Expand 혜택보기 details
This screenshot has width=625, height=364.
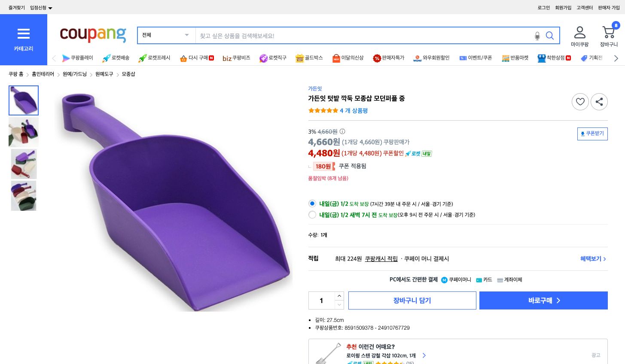[593, 259]
